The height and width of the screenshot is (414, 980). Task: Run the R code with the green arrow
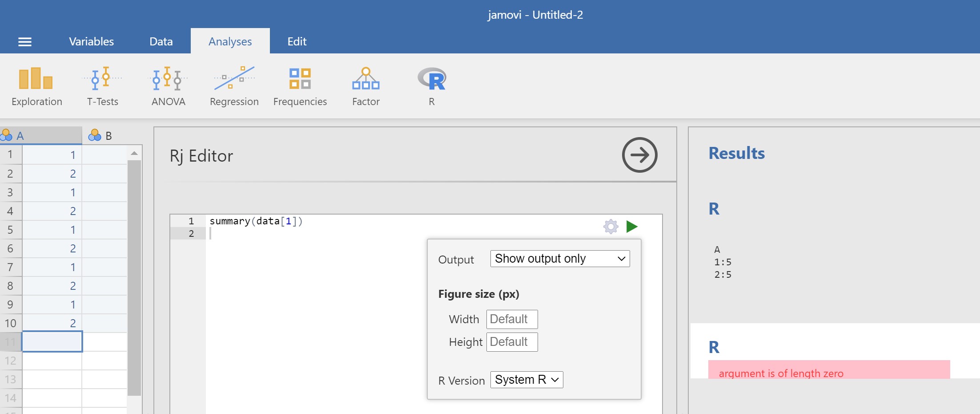point(632,227)
